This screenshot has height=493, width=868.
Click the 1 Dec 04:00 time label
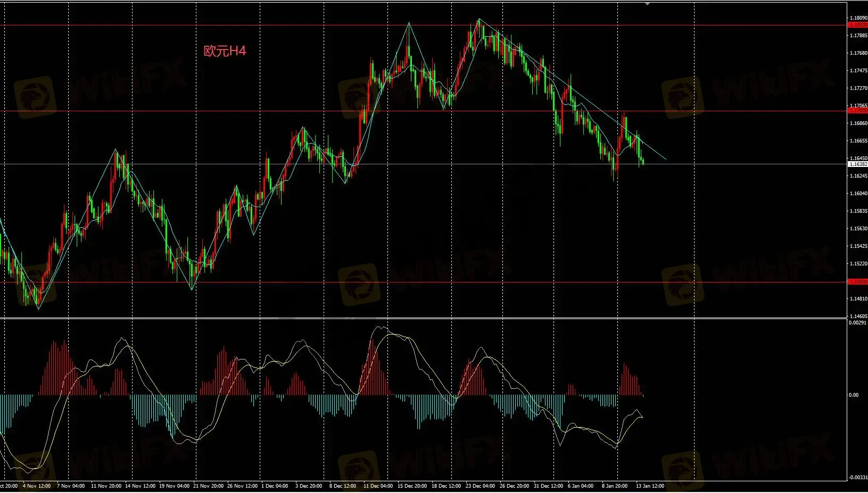click(275, 486)
